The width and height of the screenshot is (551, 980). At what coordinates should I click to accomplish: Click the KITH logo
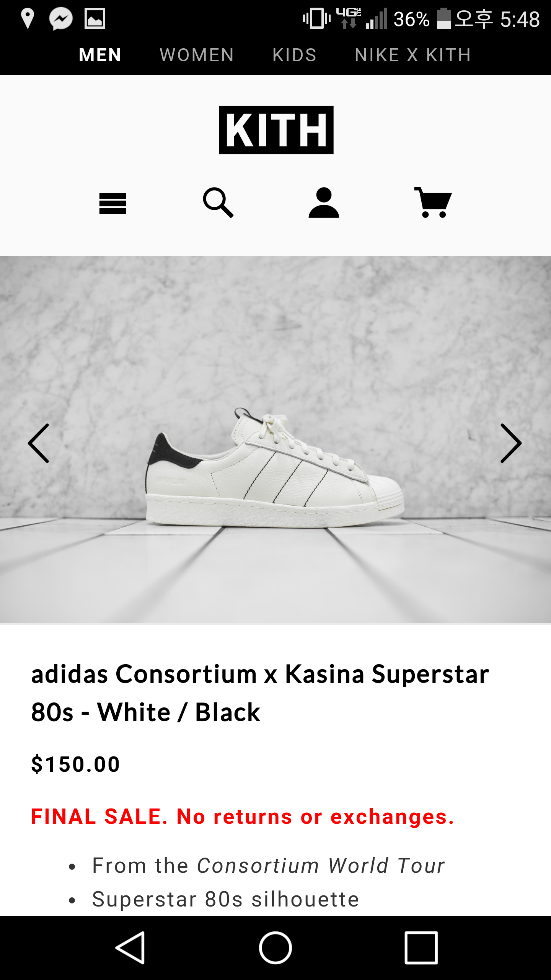click(276, 130)
